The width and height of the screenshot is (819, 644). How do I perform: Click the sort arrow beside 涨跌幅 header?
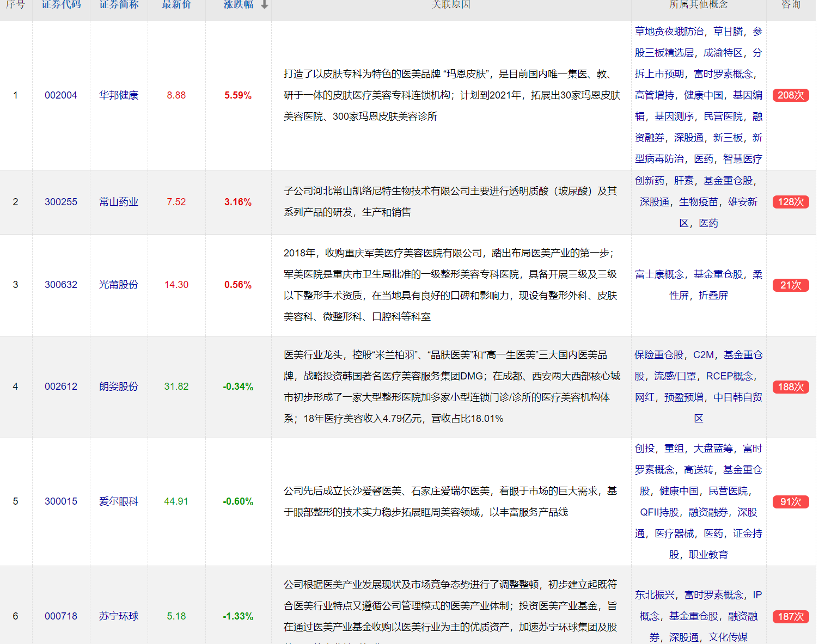pos(264,4)
